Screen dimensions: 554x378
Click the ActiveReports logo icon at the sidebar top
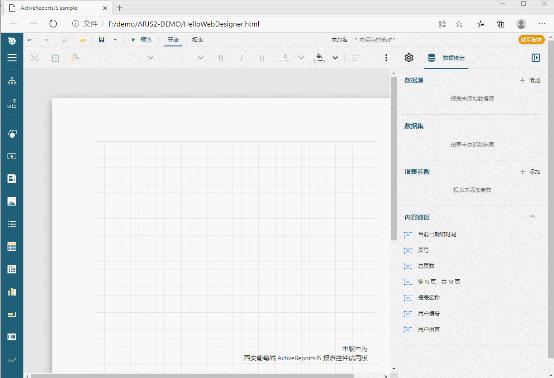pyautogui.click(x=12, y=41)
